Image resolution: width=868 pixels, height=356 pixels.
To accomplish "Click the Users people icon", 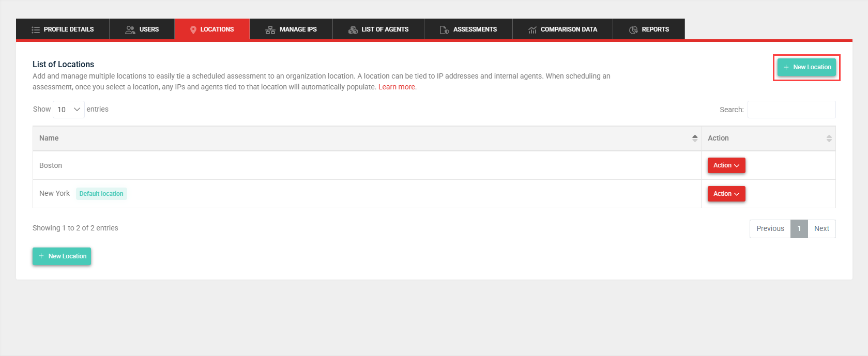I will pos(130,30).
